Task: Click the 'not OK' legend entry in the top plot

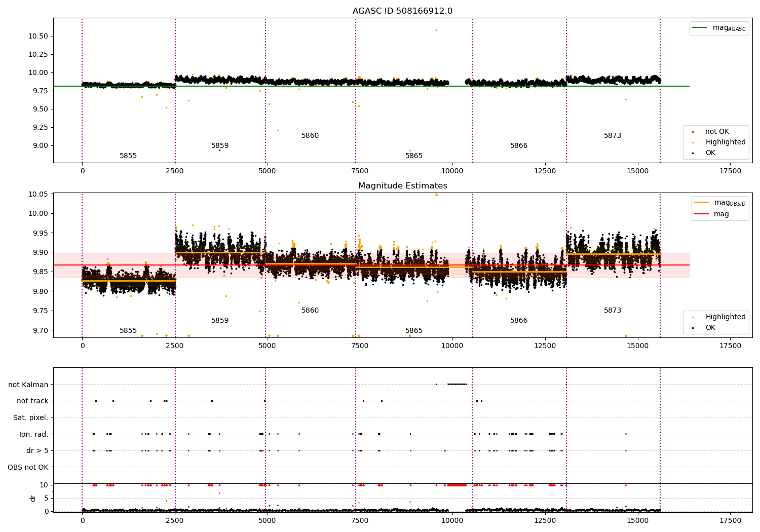Action: coord(716,131)
